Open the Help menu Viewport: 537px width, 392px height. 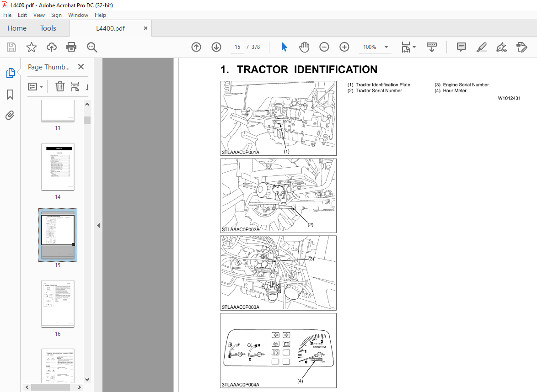point(100,15)
